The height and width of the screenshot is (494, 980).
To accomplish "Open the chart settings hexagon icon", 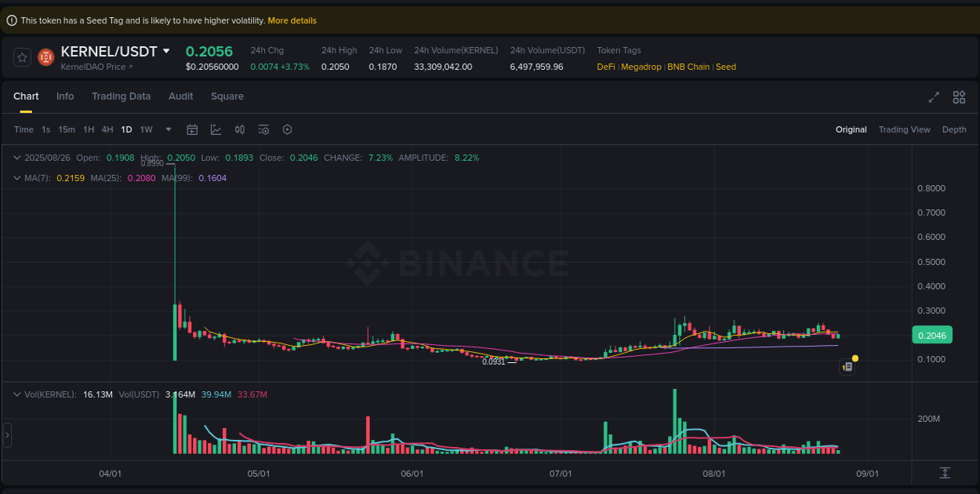I will point(287,129).
